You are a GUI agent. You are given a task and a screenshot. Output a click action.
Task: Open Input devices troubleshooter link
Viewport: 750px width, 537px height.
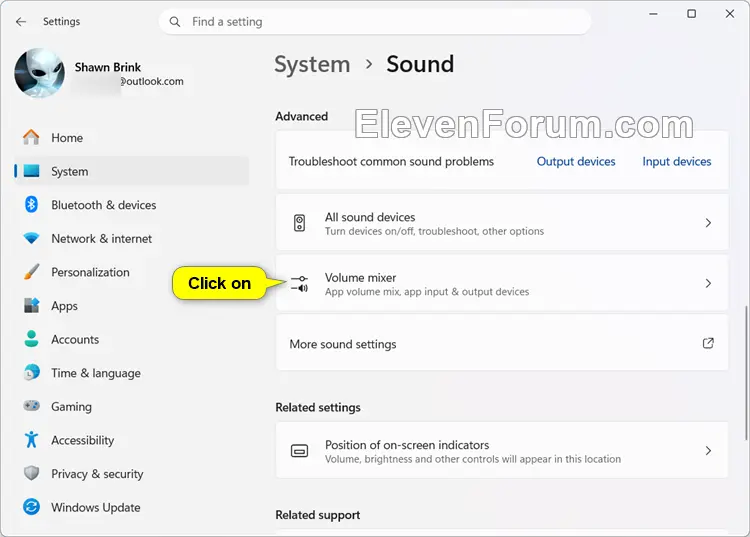[676, 162]
